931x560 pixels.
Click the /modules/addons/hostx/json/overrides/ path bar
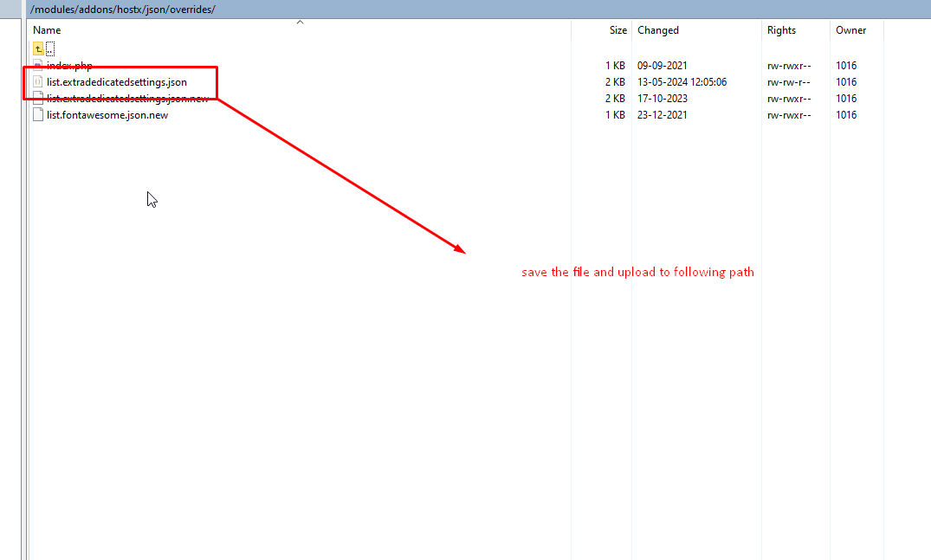[x=123, y=9]
